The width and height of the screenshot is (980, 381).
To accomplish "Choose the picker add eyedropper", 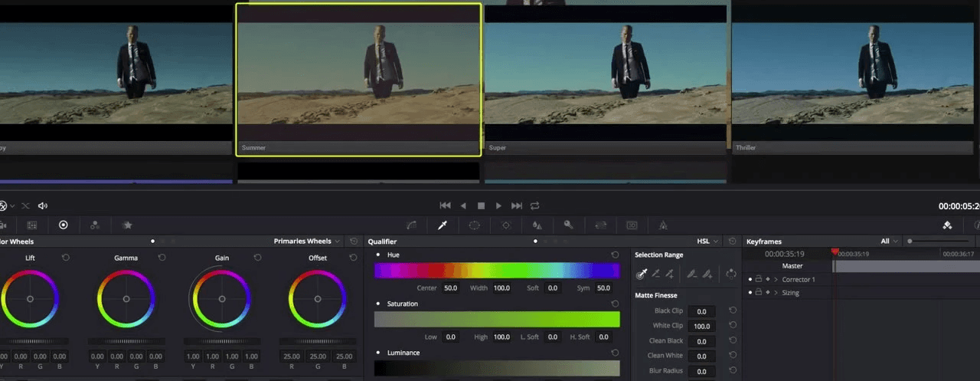I will click(x=669, y=274).
